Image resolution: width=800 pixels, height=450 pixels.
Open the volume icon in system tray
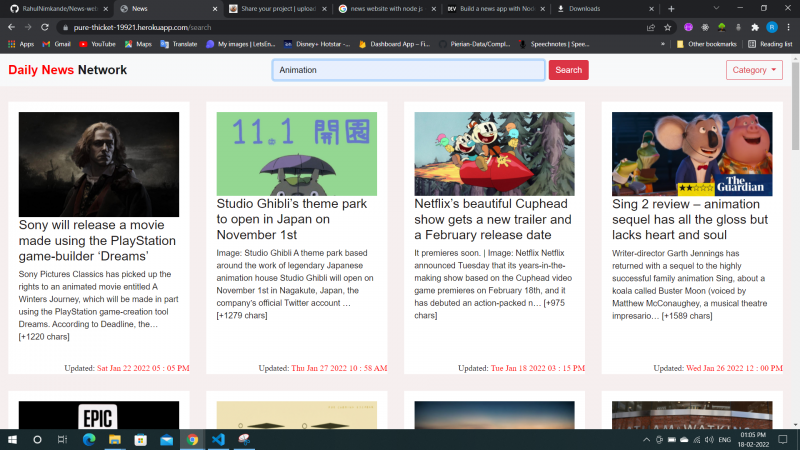tap(709, 439)
